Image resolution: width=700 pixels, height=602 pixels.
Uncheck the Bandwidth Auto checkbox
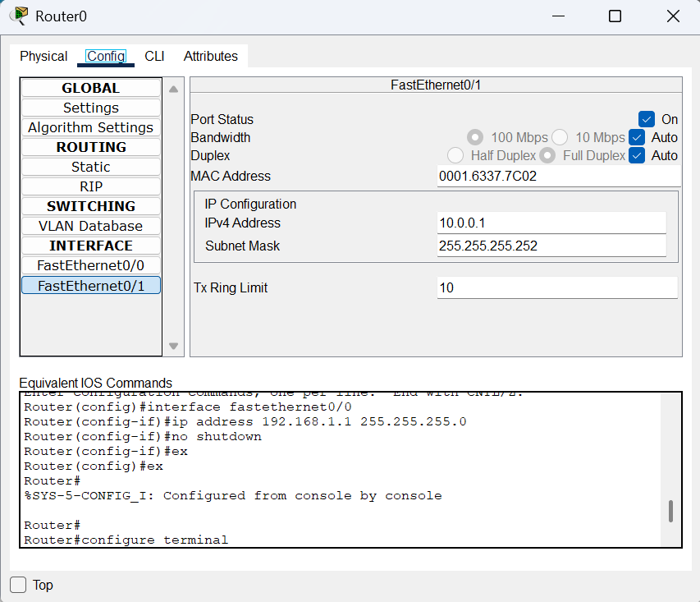637,137
